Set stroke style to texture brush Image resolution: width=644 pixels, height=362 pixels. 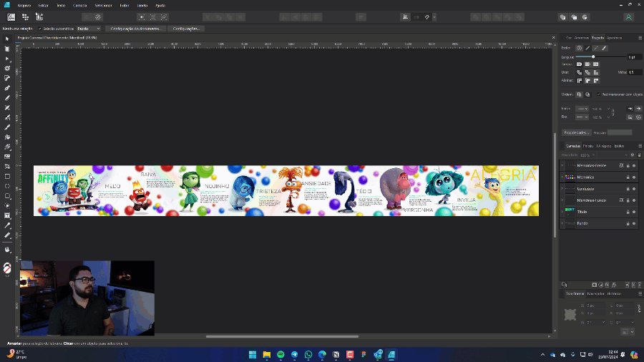click(604, 48)
